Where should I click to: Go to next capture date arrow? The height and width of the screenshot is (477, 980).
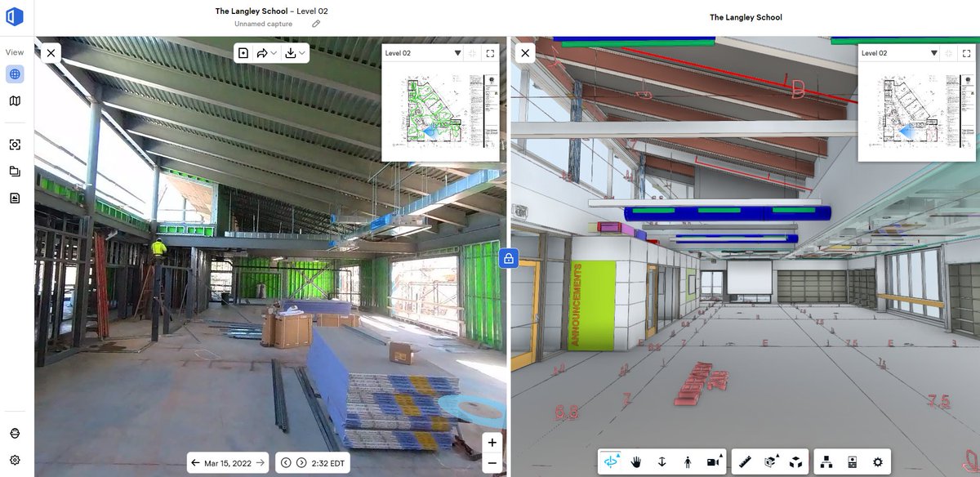261,463
